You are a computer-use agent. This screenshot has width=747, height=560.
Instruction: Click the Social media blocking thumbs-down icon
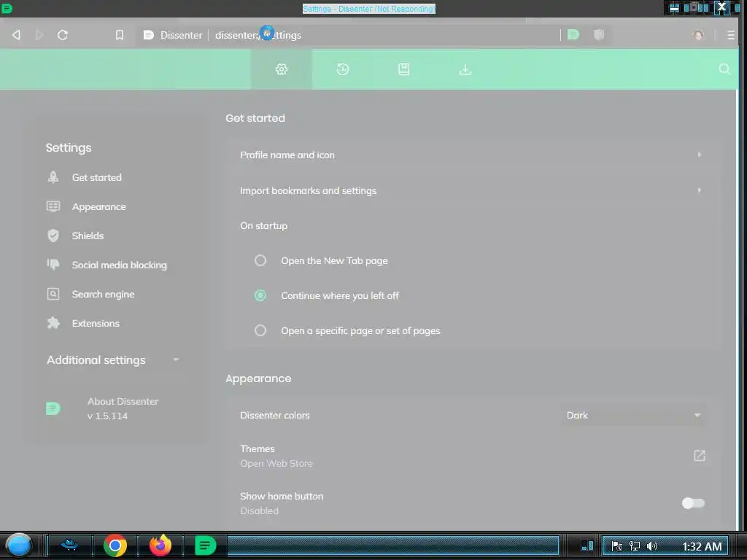click(x=53, y=264)
